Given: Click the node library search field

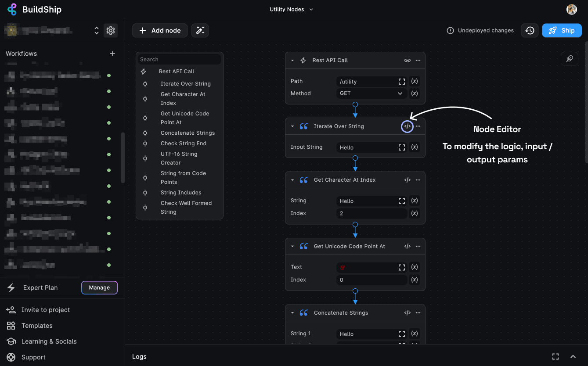Looking at the screenshot, I should click(x=179, y=59).
